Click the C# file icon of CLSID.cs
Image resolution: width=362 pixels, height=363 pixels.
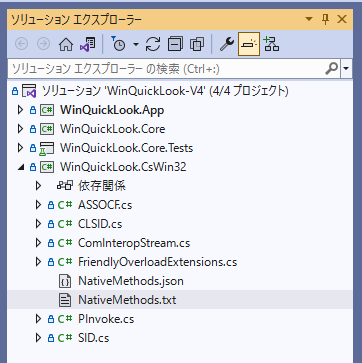coord(65,224)
